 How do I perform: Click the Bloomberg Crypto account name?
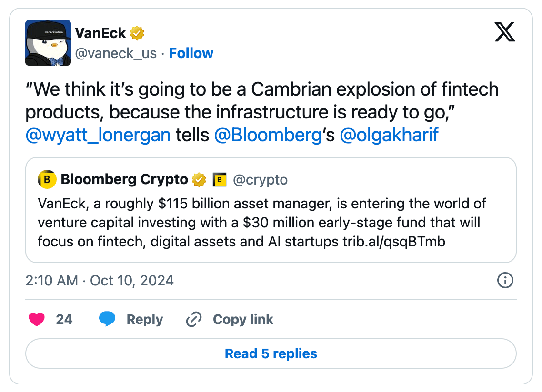(124, 180)
